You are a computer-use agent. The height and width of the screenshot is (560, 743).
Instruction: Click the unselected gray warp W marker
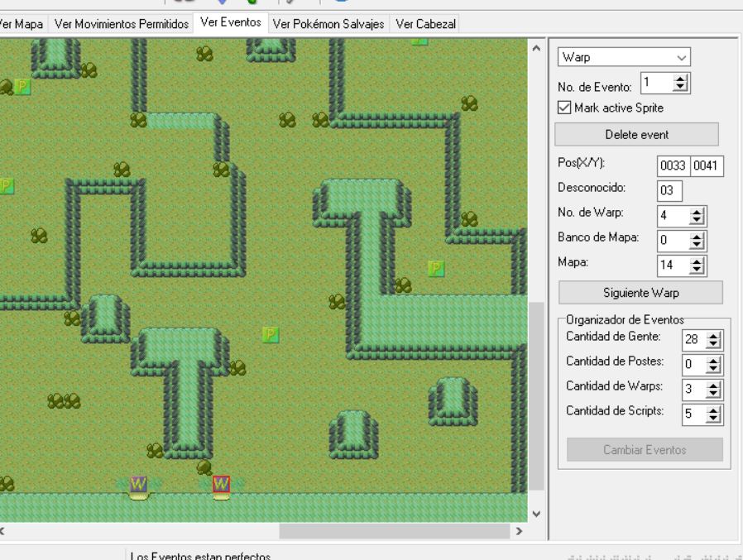(138, 483)
